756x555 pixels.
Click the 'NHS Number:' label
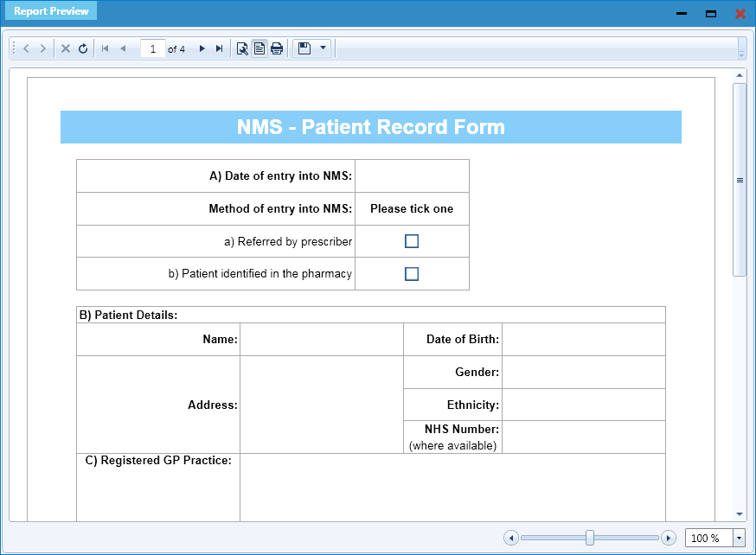tap(461, 429)
